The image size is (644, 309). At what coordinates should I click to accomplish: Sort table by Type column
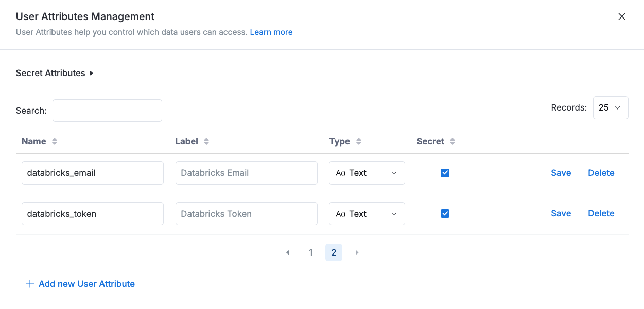359,141
